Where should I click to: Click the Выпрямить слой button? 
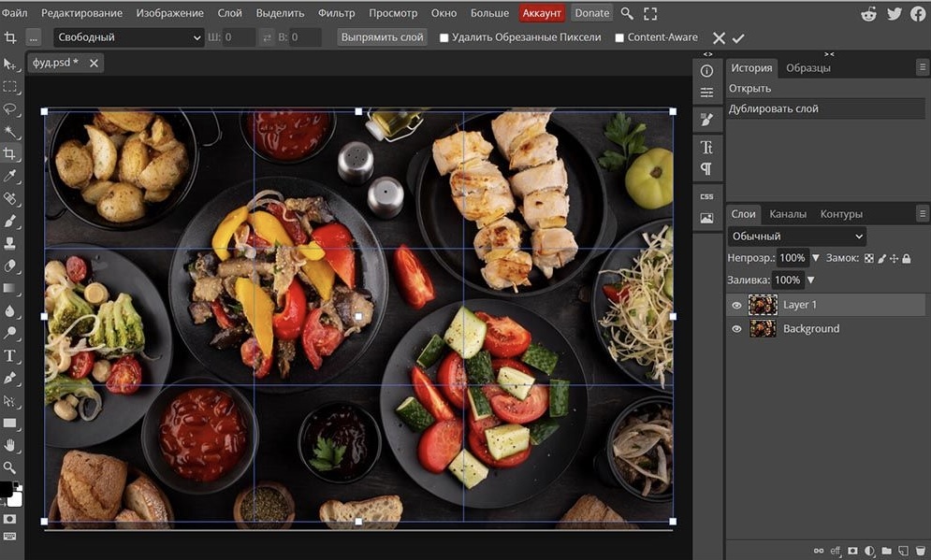click(382, 37)
